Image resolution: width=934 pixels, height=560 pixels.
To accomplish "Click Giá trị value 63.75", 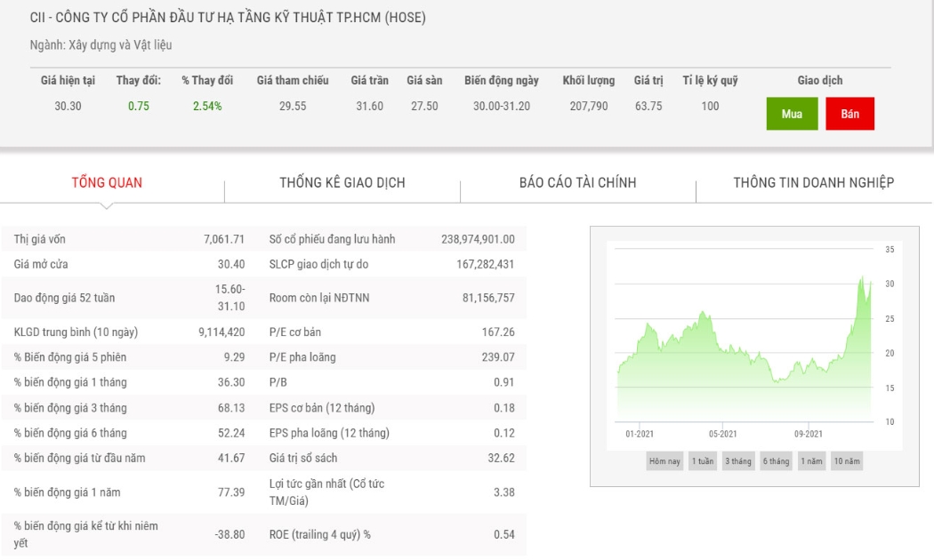I will pos(648,106).
